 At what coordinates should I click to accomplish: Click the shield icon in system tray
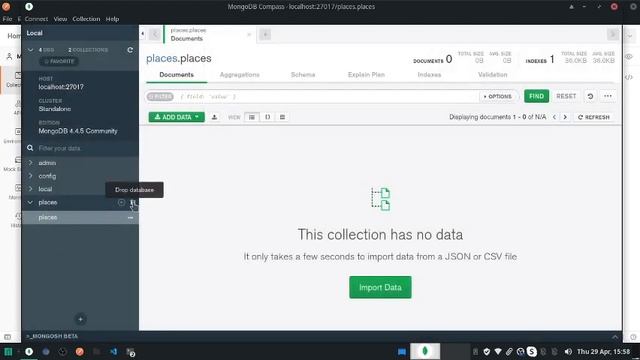point(487,351)
